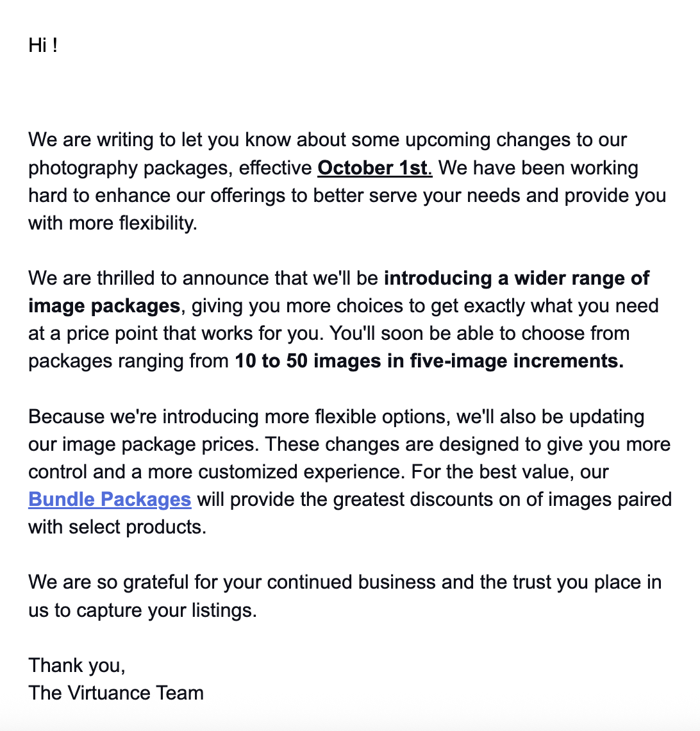Click the 'Thank you,' closing line

point(77,665)
